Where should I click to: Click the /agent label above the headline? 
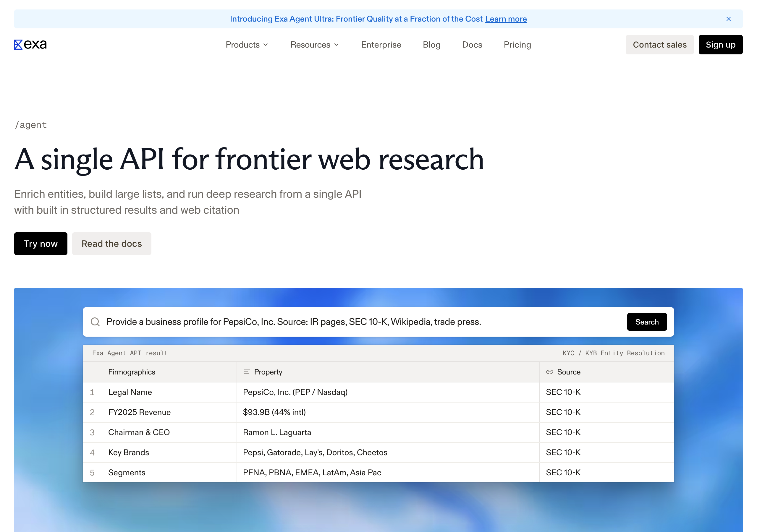coord(31,125)
